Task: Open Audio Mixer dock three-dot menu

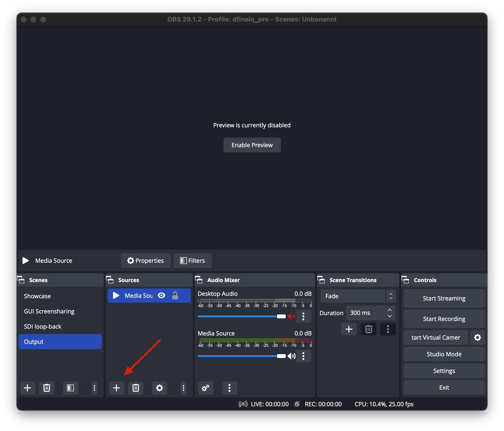Action: click(x=229, y=388)
